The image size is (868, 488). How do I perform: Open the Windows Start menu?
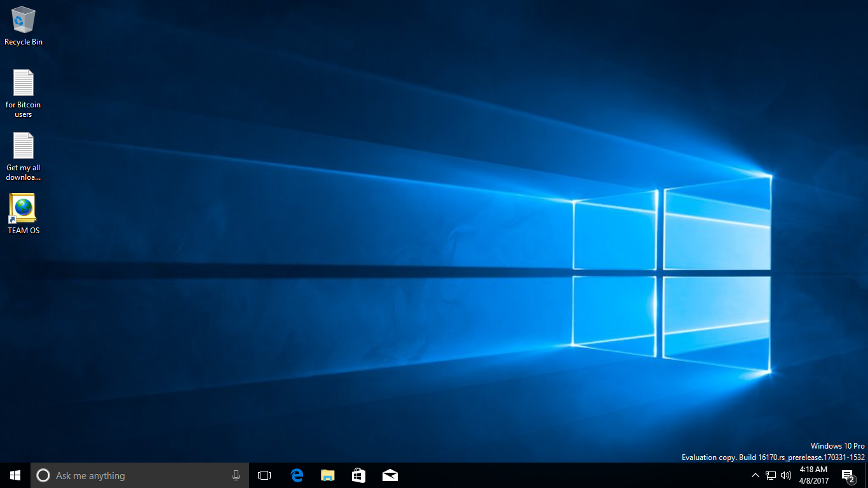[x=15, y=475]
